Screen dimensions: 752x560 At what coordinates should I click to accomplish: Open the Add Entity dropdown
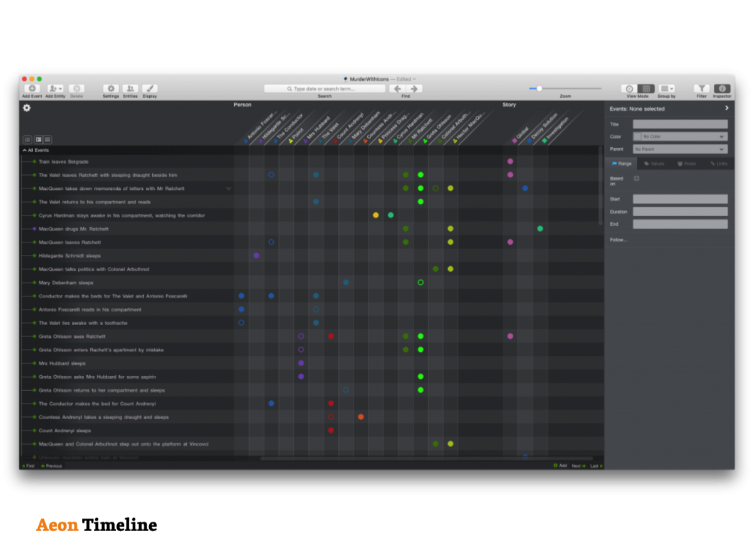coord(55,89)
